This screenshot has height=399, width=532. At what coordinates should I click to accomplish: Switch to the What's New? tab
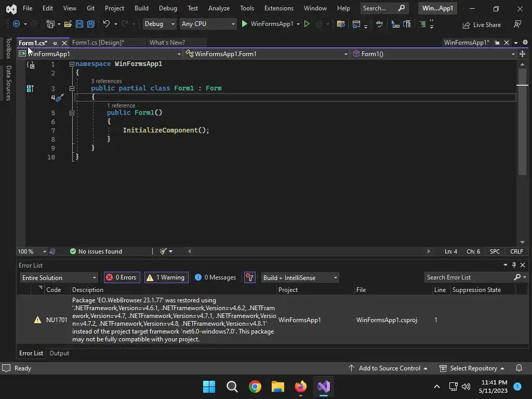click(x=167, y=43)
